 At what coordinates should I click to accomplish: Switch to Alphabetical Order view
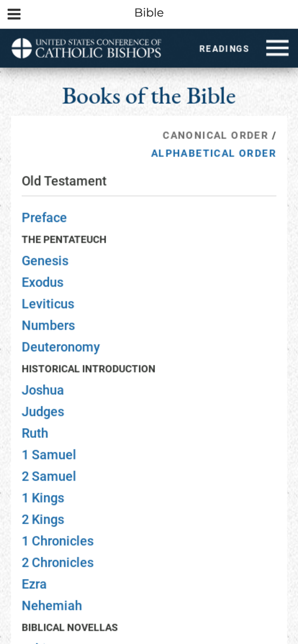coord(214,153)
